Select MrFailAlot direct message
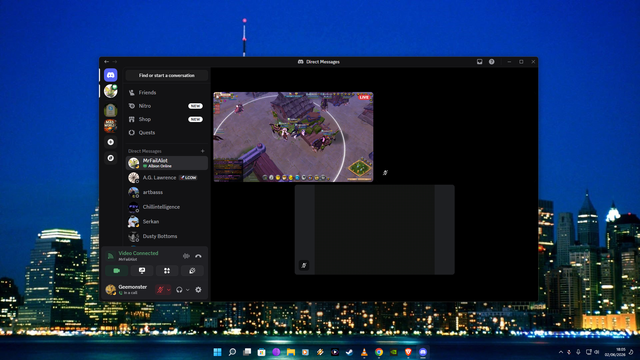 point(167,163)
